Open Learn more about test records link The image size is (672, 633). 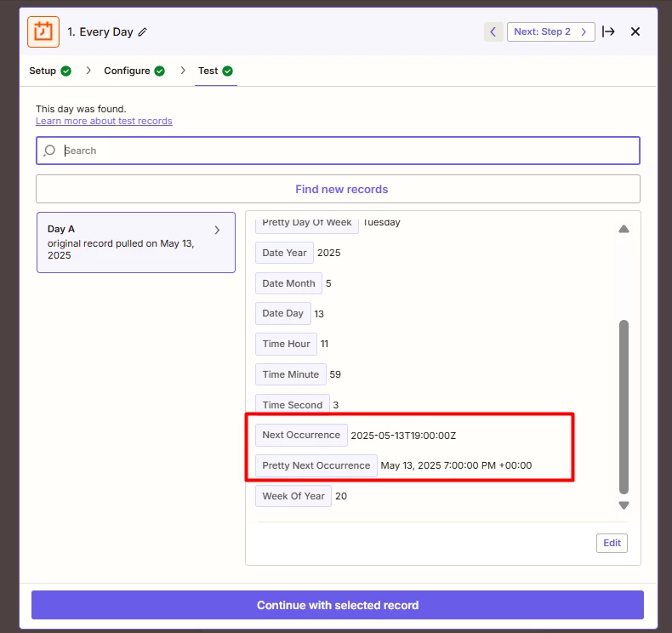pos(104,122)
